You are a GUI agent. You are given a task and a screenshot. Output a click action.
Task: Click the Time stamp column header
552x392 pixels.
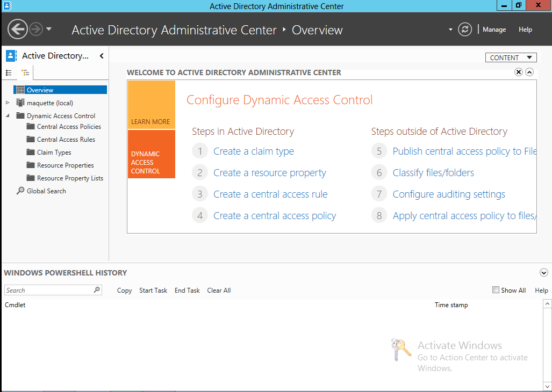[451, 305]
